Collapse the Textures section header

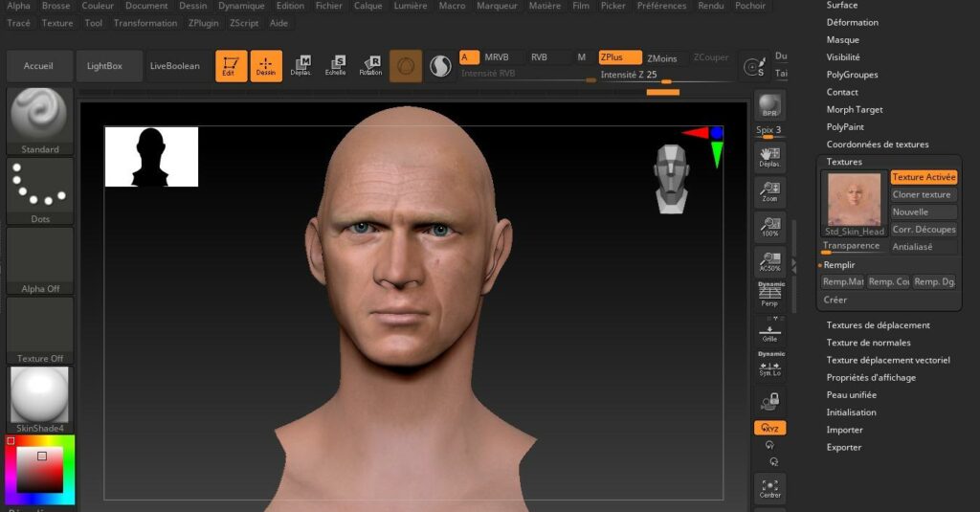pyautogui.click(x=844, y=162)
